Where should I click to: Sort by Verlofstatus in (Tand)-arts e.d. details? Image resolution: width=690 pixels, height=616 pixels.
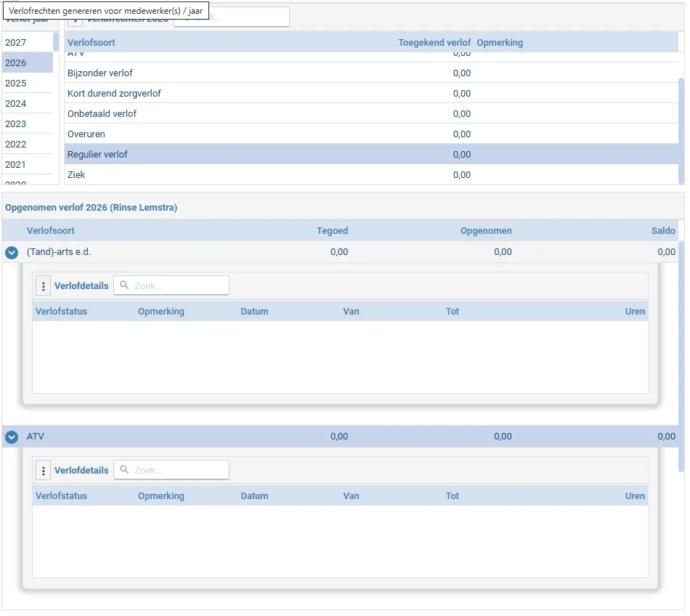click(x=61, y=312)
